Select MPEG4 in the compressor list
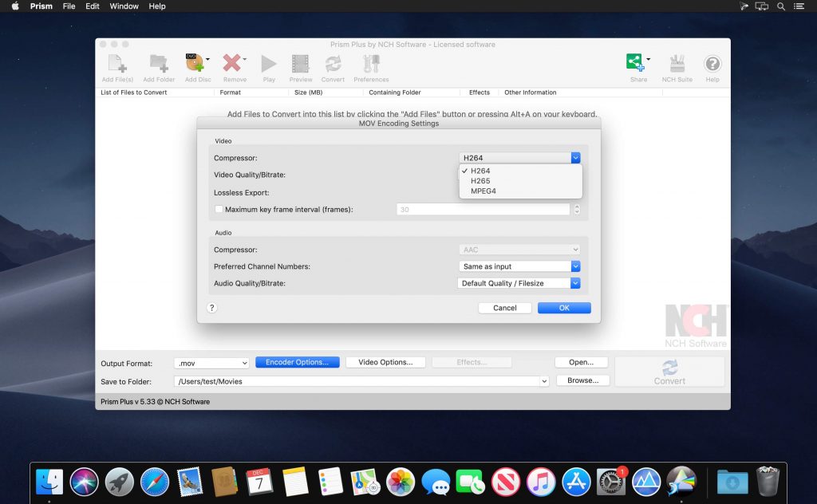The height and width of the screenshot is (504, 817). coord(520,191)
